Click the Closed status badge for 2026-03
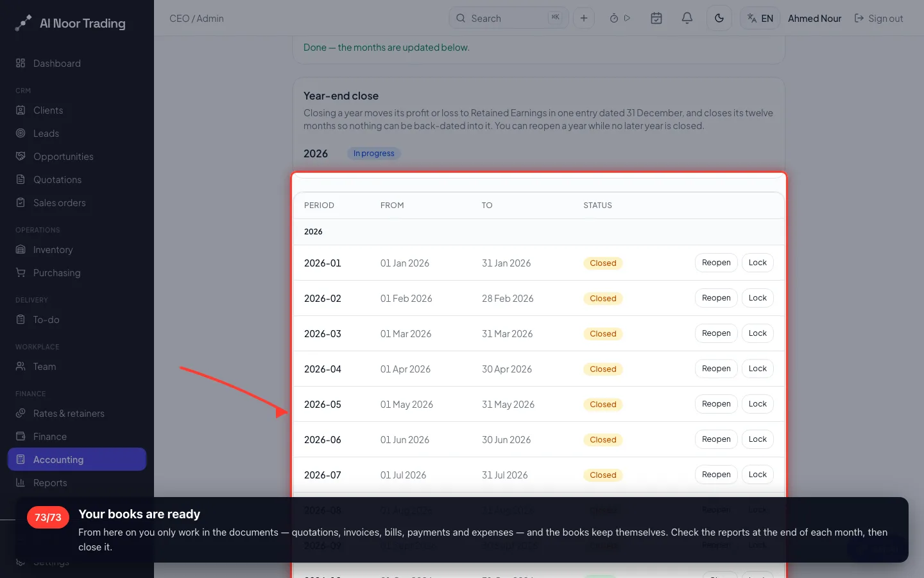The image size is (924, 578). click(603, 334)
